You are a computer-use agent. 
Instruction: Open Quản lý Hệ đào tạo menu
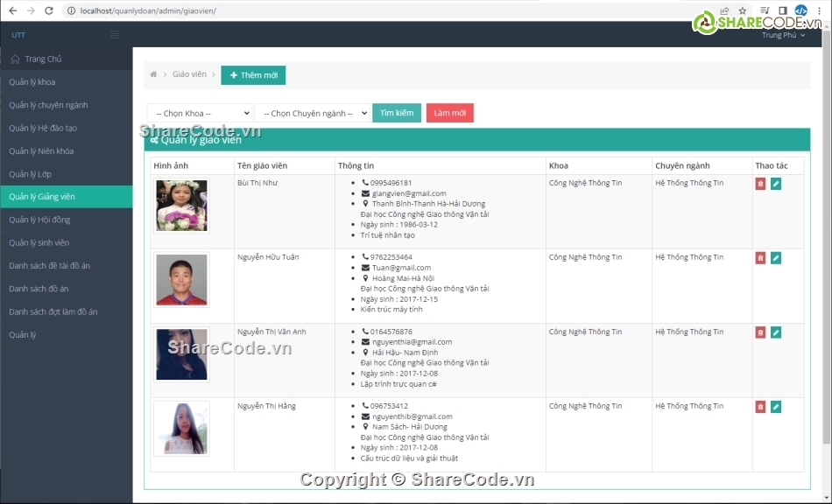tap(67, 129)
